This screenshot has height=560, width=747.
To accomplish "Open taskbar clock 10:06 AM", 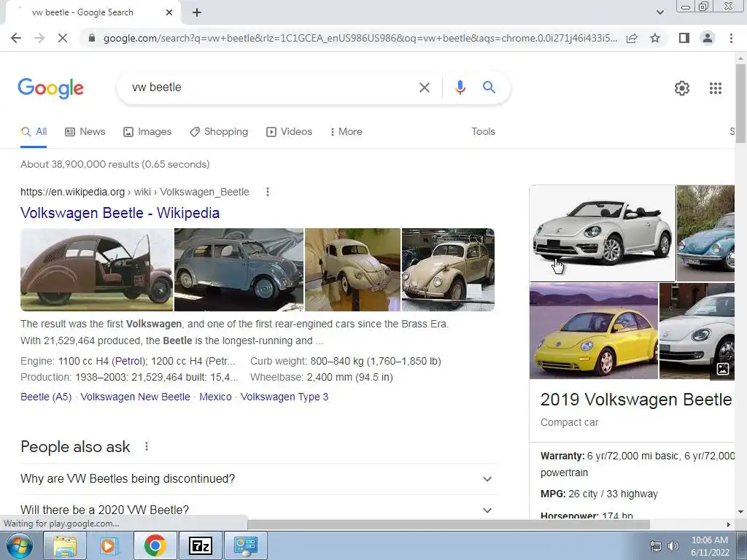I will (710, 546).
